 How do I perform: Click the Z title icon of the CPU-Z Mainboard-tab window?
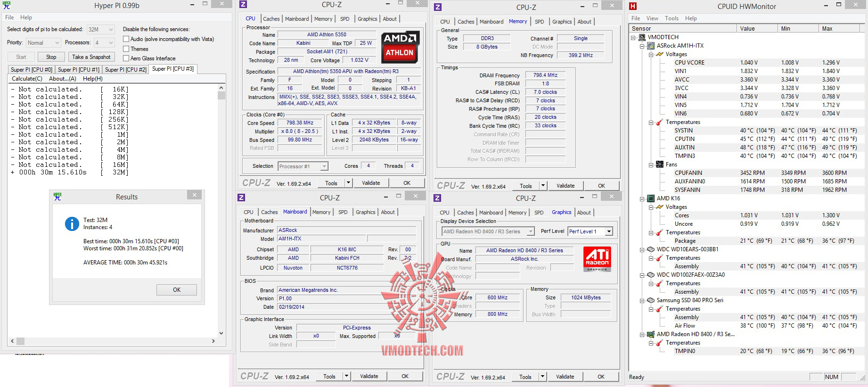pos(241,198)
